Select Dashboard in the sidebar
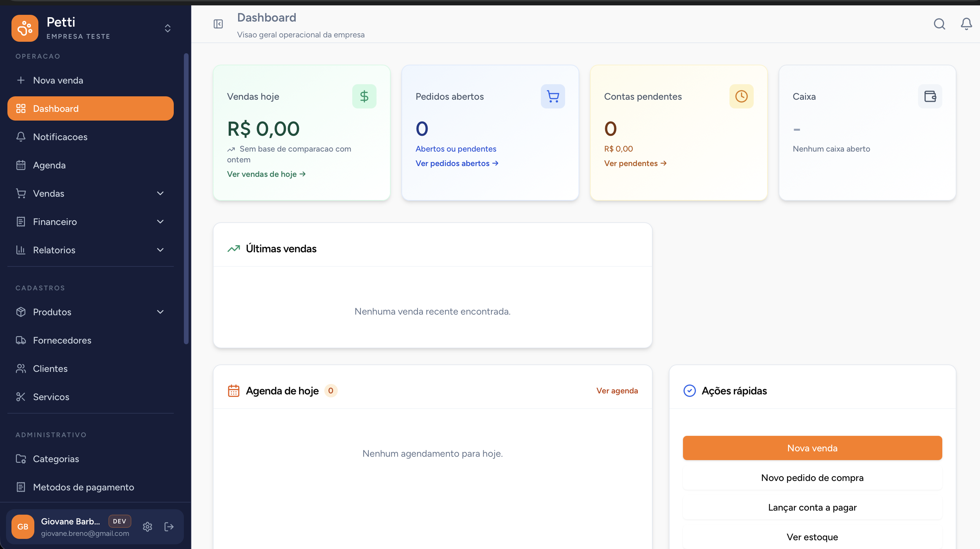The width and height of the screenshot is (980, 549). [x=91, y=108]
